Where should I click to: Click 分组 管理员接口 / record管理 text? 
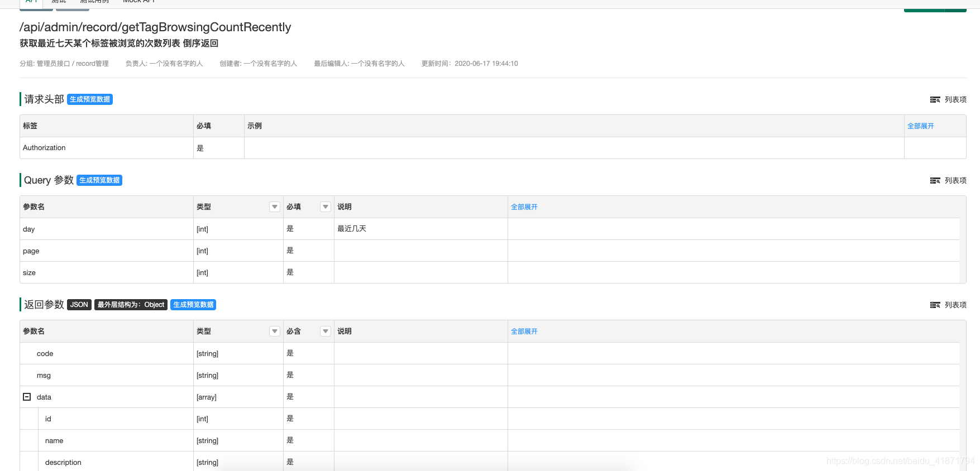(64, 64)
